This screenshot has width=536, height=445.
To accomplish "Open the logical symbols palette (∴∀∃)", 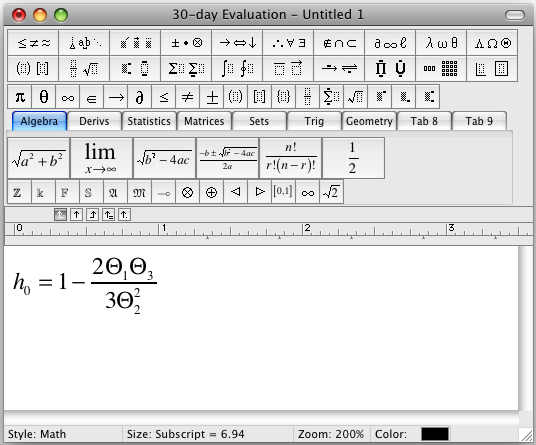I will click(288, 43).
